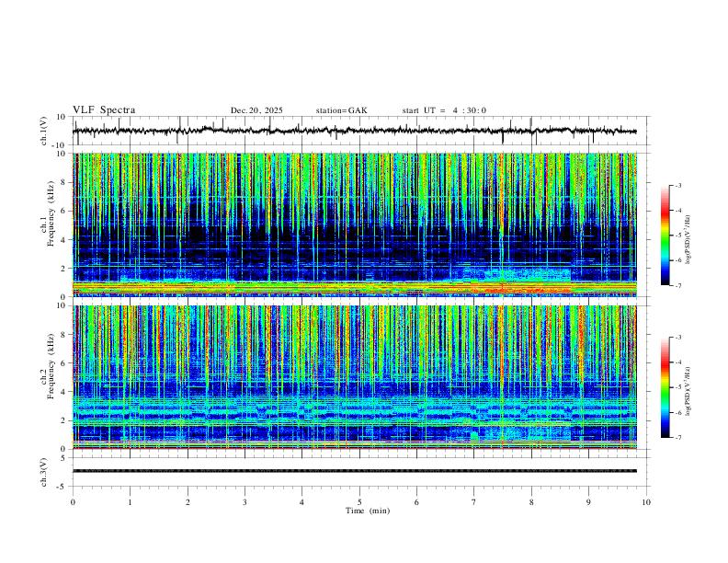The width and height of the screenshot is (728, 563).
Task: Click the 'start UT = 4:30:0' label
Action: [x=444, y=110]
